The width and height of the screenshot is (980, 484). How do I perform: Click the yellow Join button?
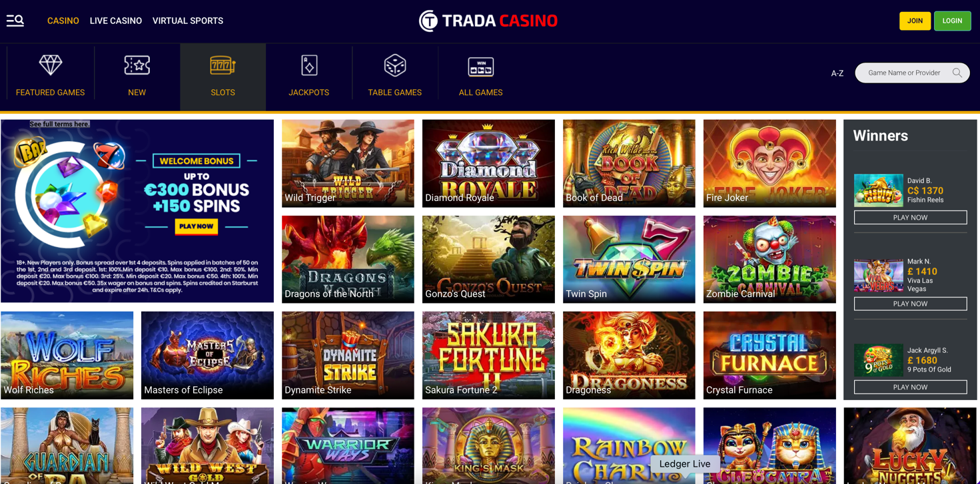pyautogui.click(x=915, y=21)
